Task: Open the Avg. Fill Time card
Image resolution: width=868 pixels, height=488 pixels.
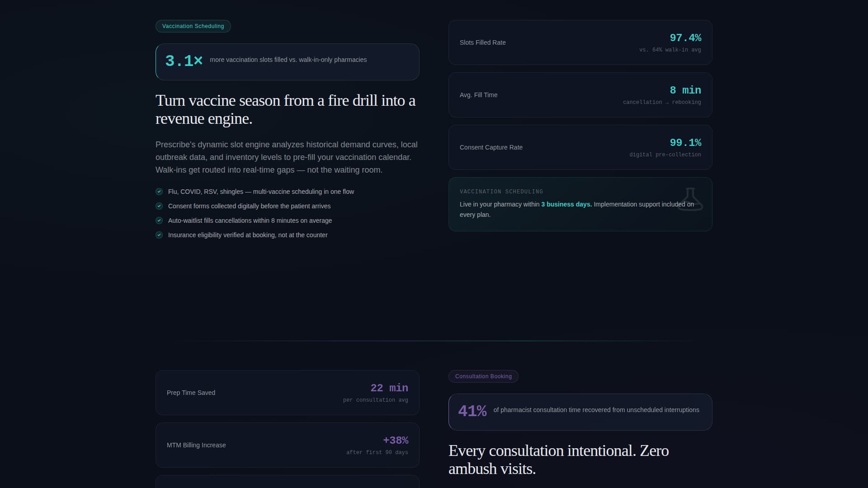Action: (580, 95)
